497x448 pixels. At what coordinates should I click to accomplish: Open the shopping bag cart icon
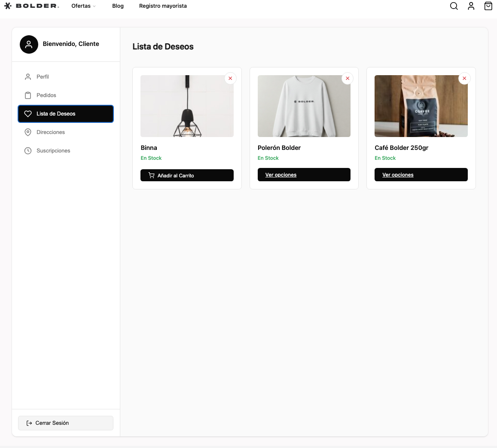pos(488,6)
